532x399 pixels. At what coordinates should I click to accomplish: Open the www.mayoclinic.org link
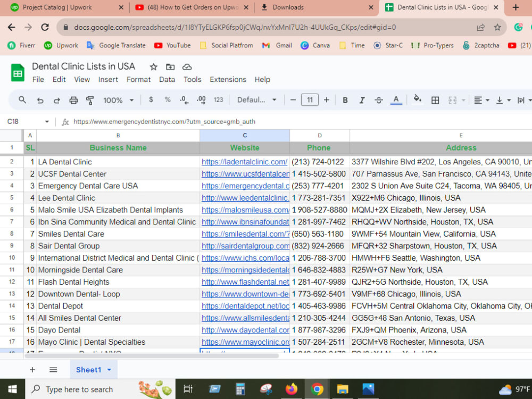pos(245,342)
